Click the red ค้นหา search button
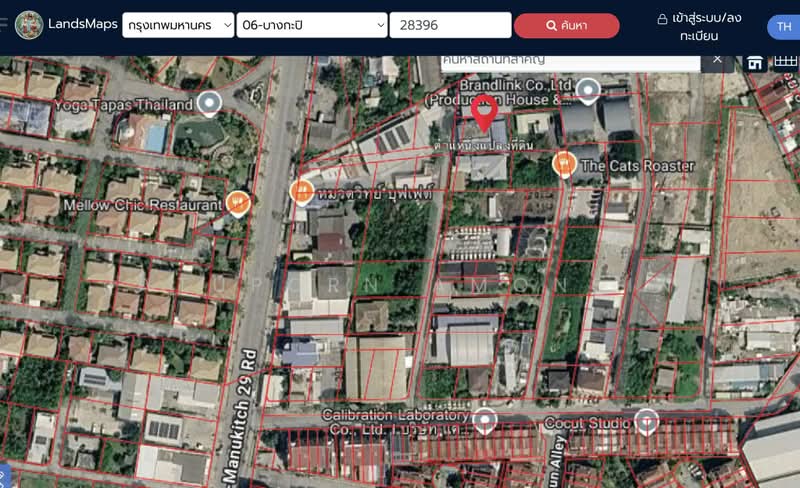The image size is (800, 488). [x=567, y=26]
